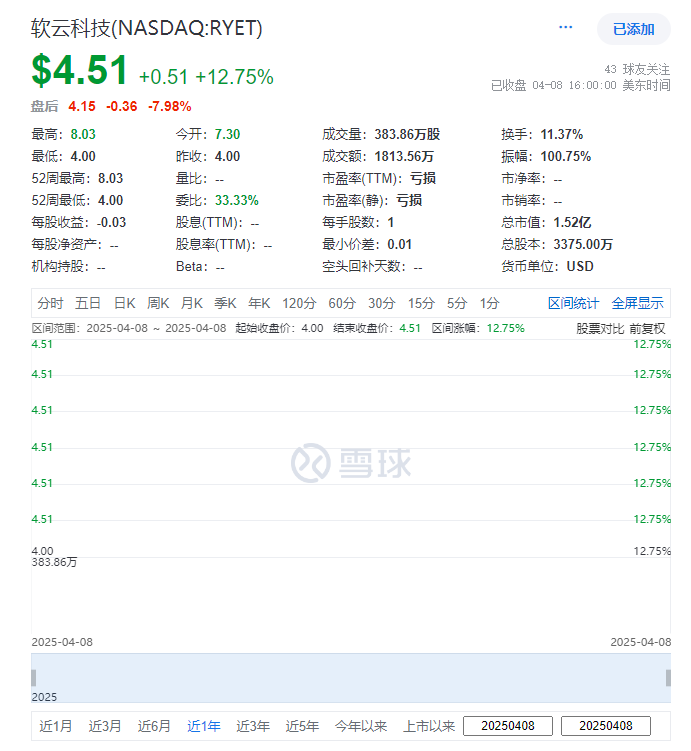Switch to the 15分 chart interval
The image size is (691, 751).
click(x=421, y=303)
